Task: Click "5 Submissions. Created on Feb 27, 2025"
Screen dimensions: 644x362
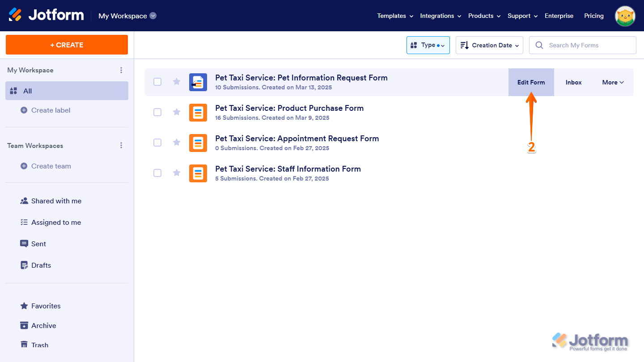Action: point(272,179)
